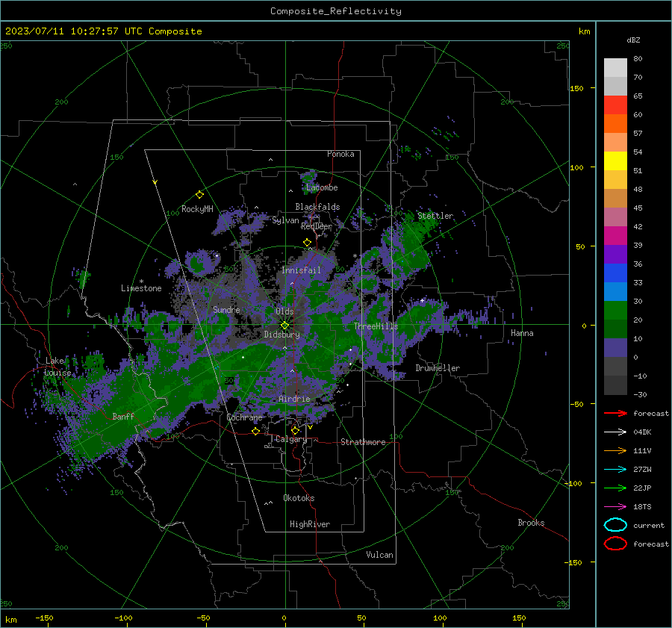
Task: Click the Blackfalds label
Action: pos(317,207)
